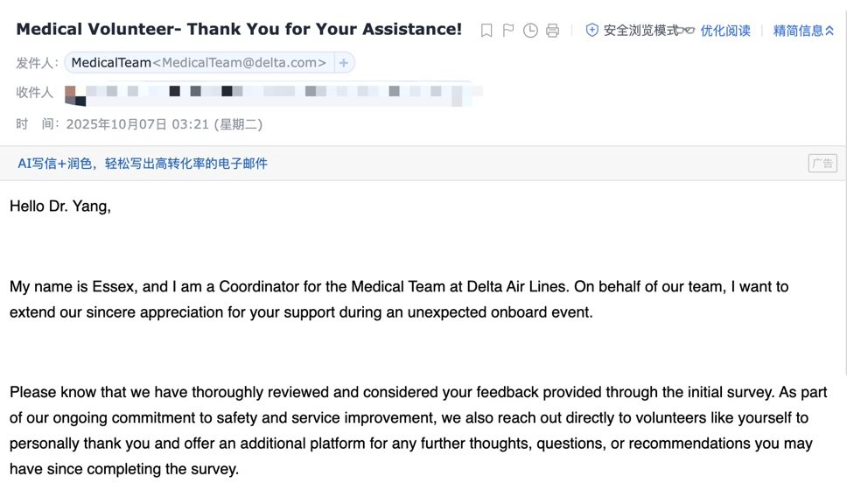The height and width of the screenshot is (504, 847).
Task: Add sender with the plus icon
Action: coord(344,63)
